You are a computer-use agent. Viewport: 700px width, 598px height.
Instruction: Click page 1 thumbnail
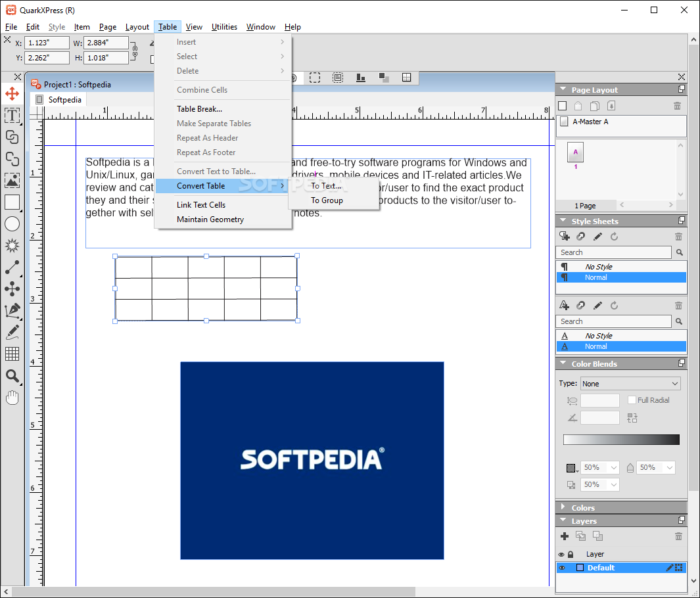576,152
